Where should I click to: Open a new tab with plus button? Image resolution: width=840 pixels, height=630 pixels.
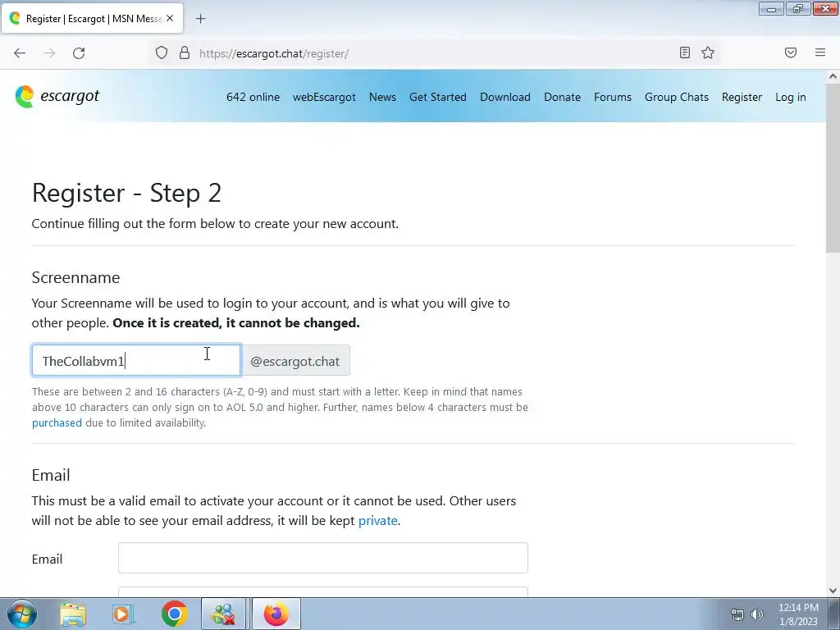pos(200,19)
